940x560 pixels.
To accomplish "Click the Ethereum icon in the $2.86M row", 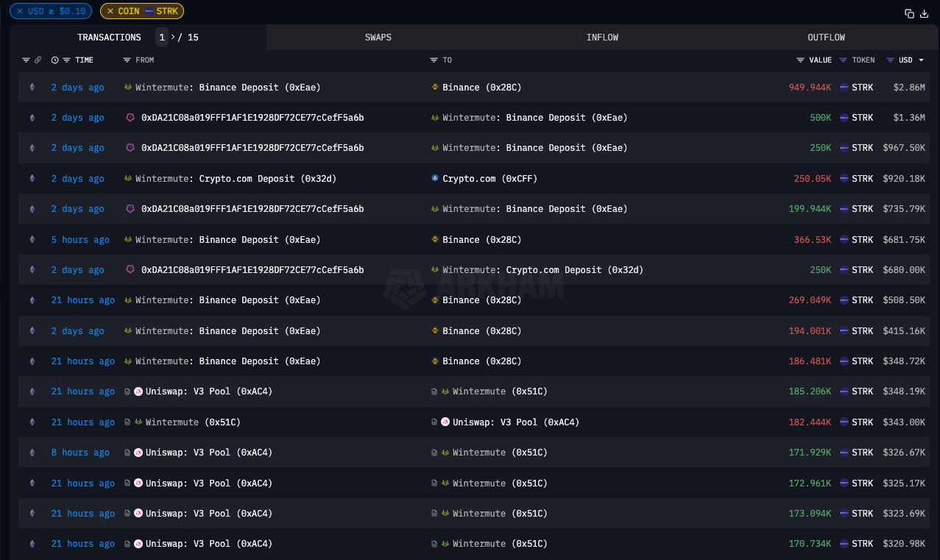I will point(32,88).
